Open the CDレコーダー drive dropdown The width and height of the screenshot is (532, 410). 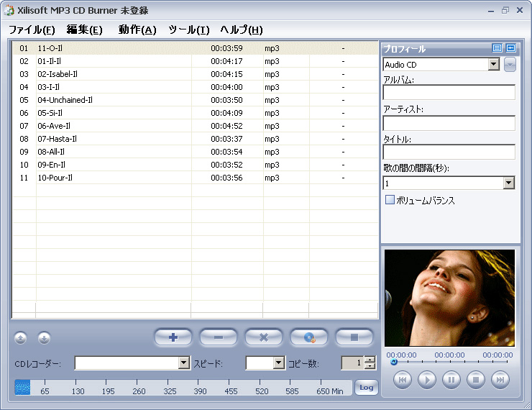(x=183, y=363)
